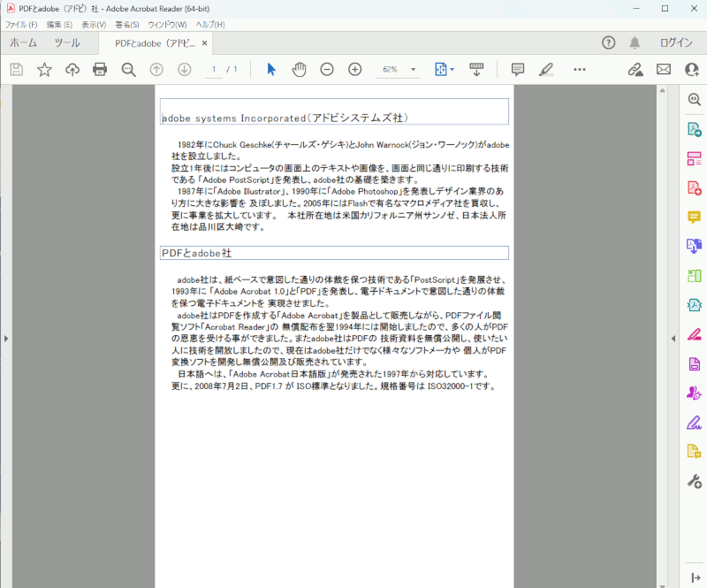Upload file to cloud icon

(72, 70)
